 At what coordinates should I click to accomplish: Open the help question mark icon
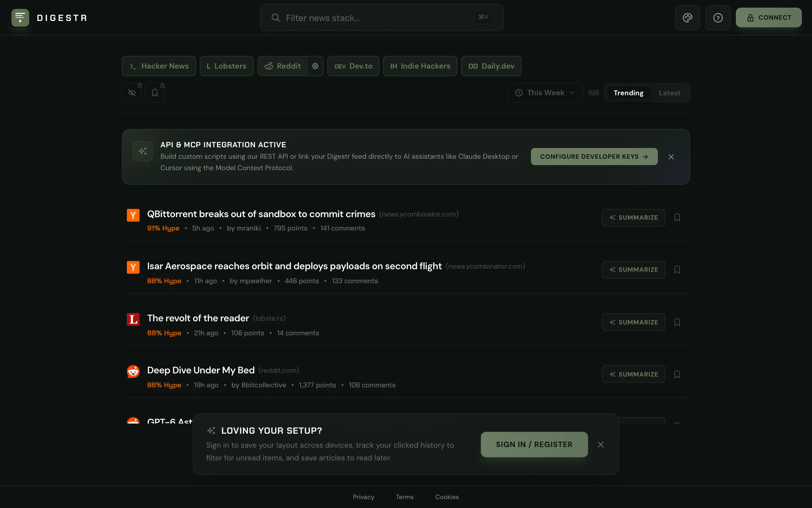tap(718, 18)
